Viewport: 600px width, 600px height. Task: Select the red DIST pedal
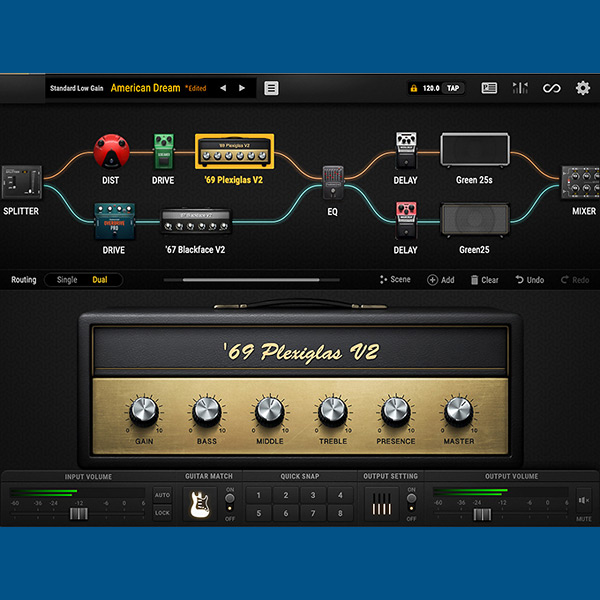pos(111,152)
